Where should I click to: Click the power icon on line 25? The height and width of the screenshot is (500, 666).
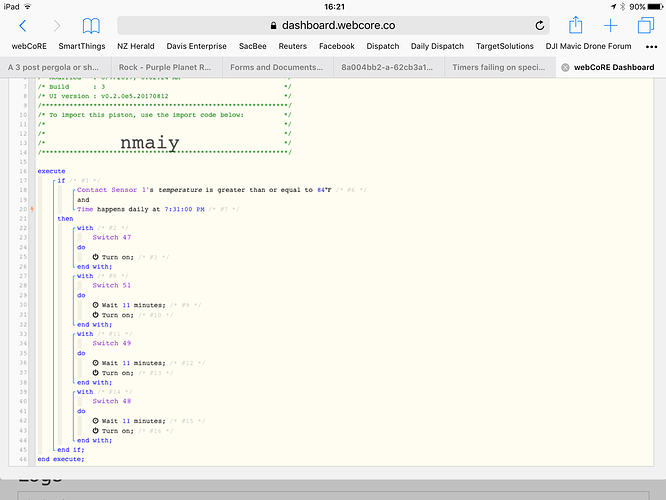[96, 257]
